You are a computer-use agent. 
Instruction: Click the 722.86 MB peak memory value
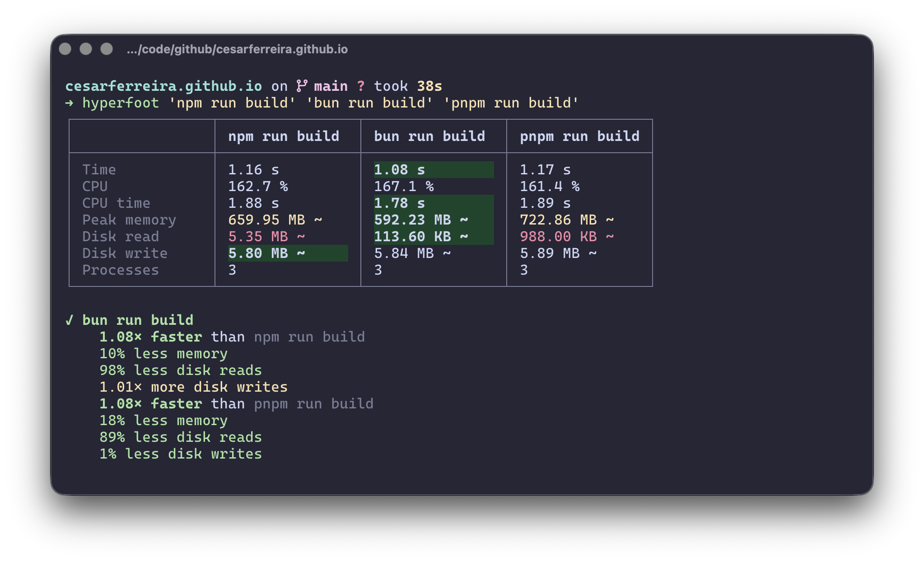[x=567, y=220]
